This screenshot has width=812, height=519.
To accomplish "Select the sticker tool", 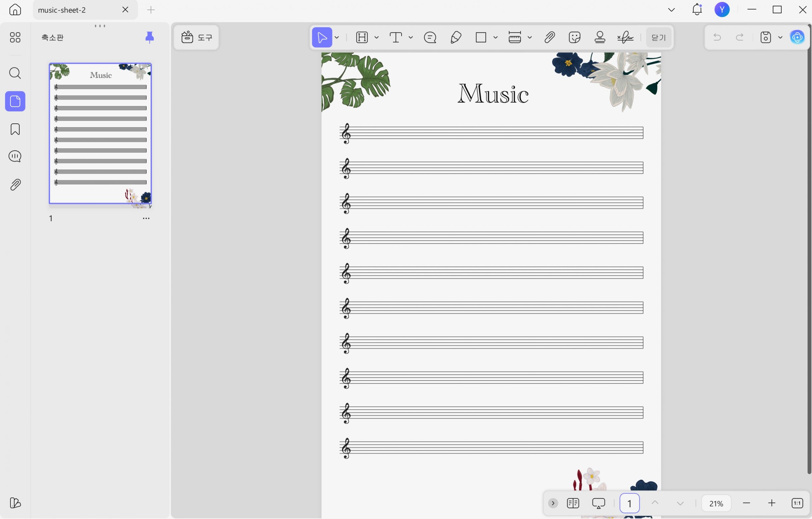I will (x=575, y=37).
